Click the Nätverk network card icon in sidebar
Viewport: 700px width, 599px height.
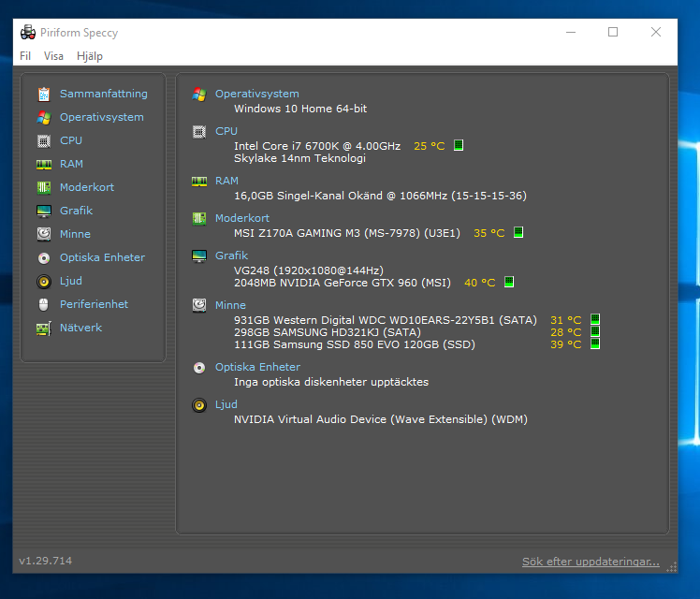(x=44, y=329)
